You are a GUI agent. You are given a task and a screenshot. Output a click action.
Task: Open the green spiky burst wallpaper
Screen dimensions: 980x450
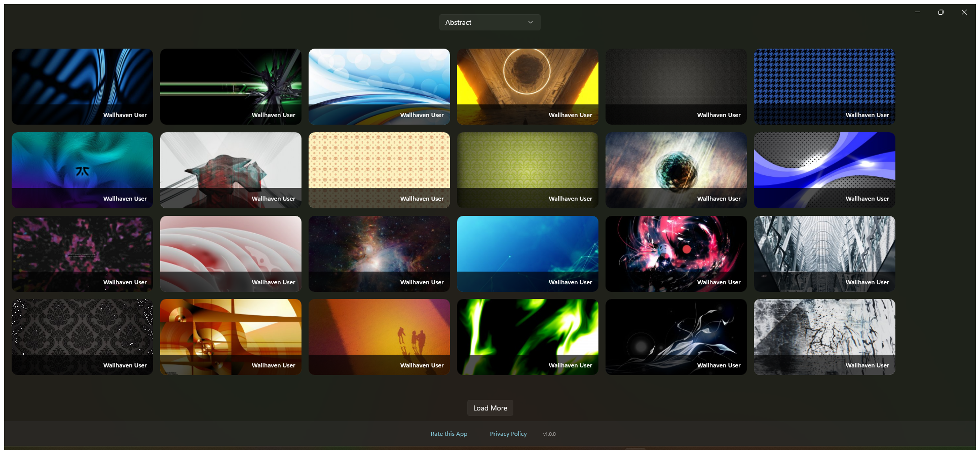click(x=231, y=87)
